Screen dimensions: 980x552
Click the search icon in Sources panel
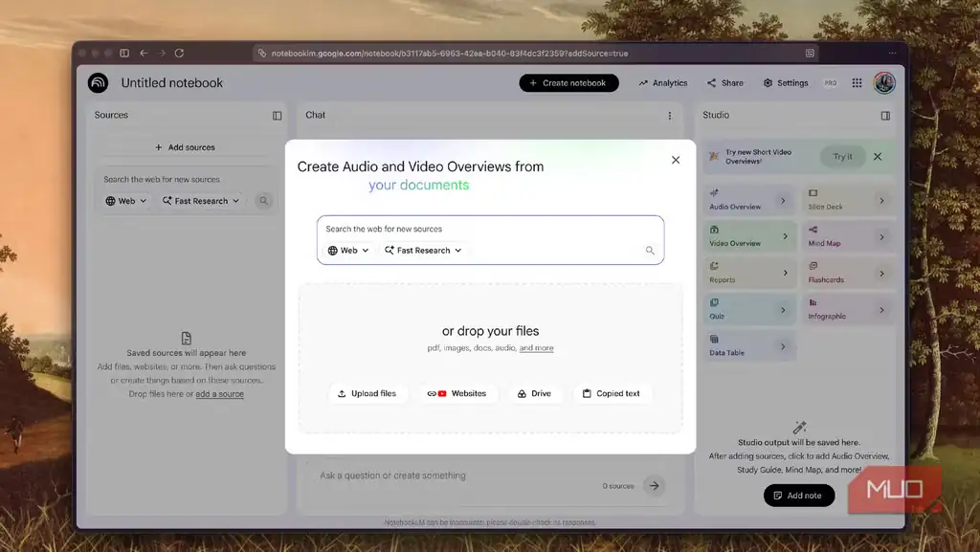[264, 201]
